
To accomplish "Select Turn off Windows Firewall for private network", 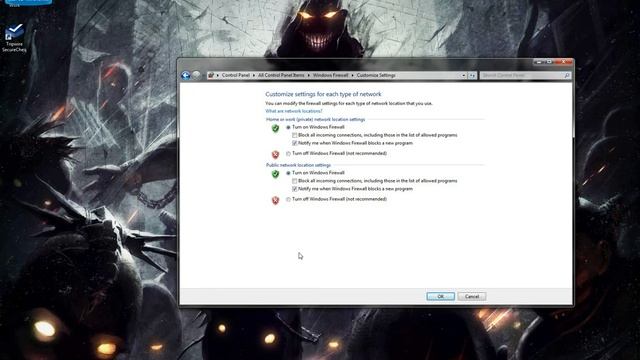I will coord(288,153).
